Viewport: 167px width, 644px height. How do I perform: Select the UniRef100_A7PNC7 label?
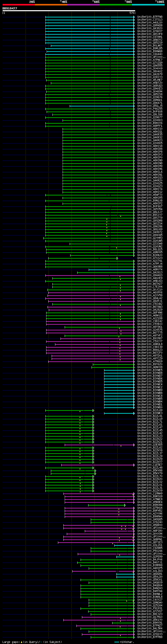click(x=150, y=60)
